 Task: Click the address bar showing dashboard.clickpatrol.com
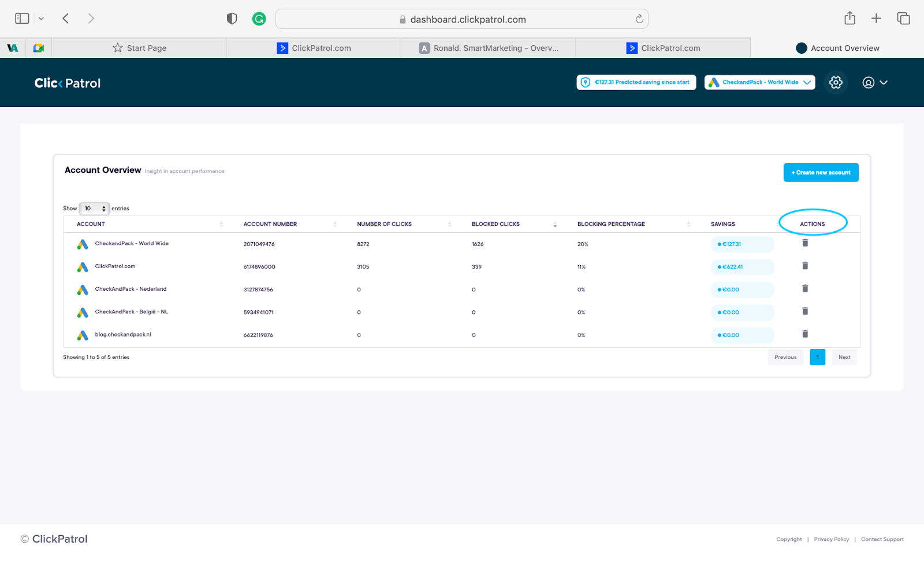tap(462, 19)
